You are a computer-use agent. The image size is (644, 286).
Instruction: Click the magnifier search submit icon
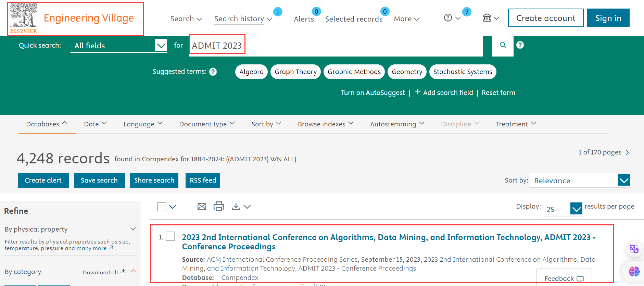click(x=502, y=45)
